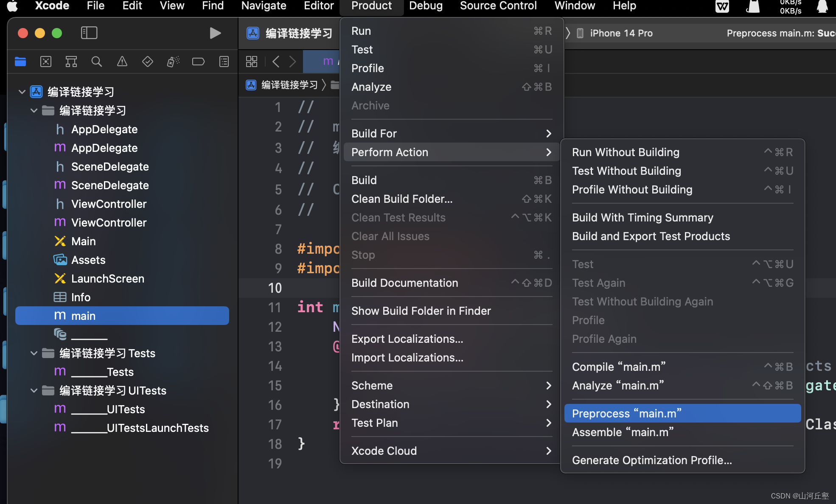Open Build For submenu
Screen dimensions: 836x504
pos(452,133)
